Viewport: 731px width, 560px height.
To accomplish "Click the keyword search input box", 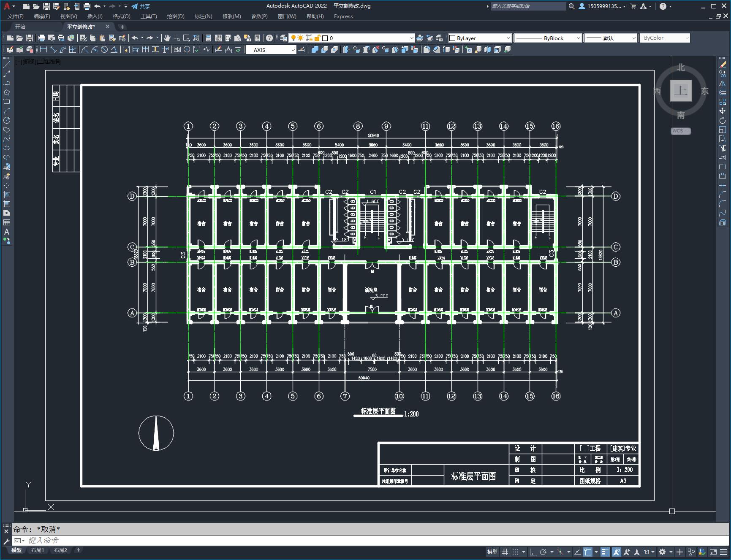I will 528,6.
